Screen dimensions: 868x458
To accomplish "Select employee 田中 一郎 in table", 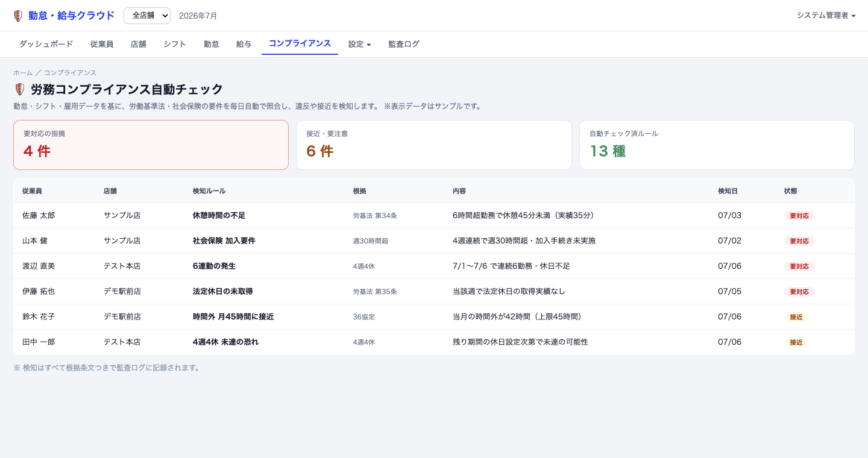I will pyautogui.click(x=39, y=342).
